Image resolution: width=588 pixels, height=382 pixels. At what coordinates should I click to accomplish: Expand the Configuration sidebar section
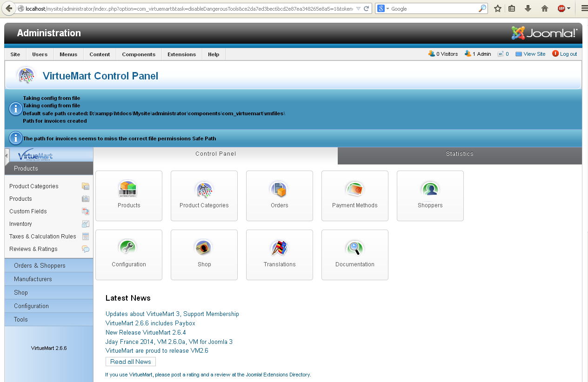click(49, 306)
